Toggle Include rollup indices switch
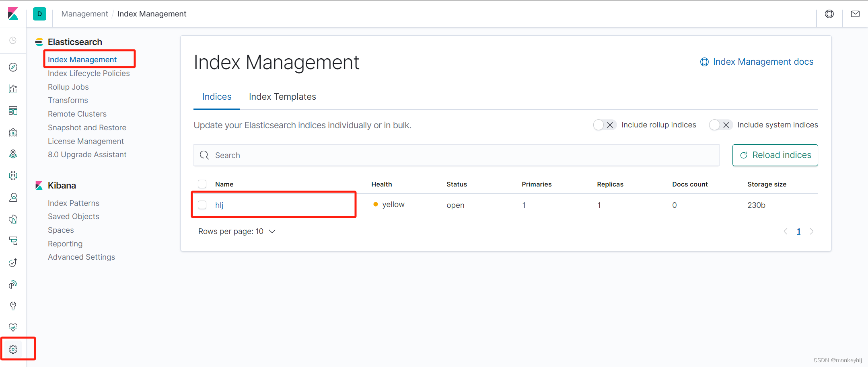 (x=605, y=125)
